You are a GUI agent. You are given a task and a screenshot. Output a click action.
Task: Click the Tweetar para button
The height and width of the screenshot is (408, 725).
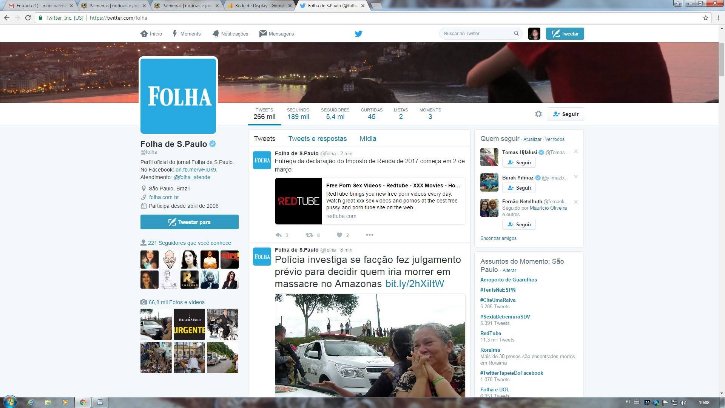point(190,222)
